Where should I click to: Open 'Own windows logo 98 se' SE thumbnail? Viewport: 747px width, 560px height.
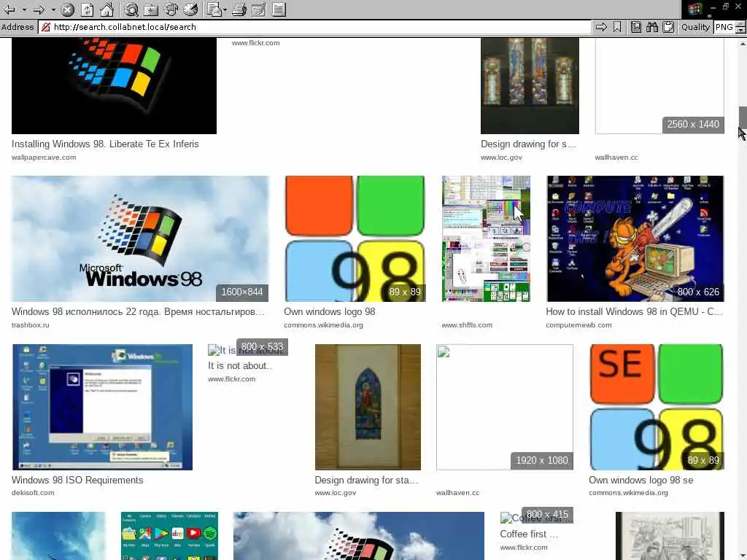pos(657,407)
